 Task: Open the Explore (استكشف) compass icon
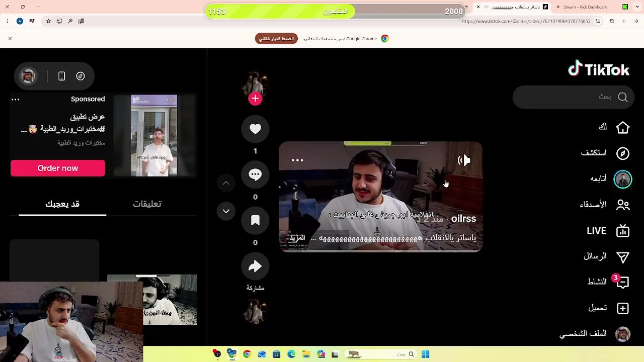623,153
